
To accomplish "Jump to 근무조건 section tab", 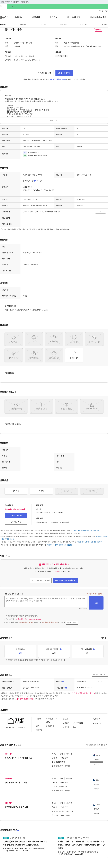I will click(23, 25).
